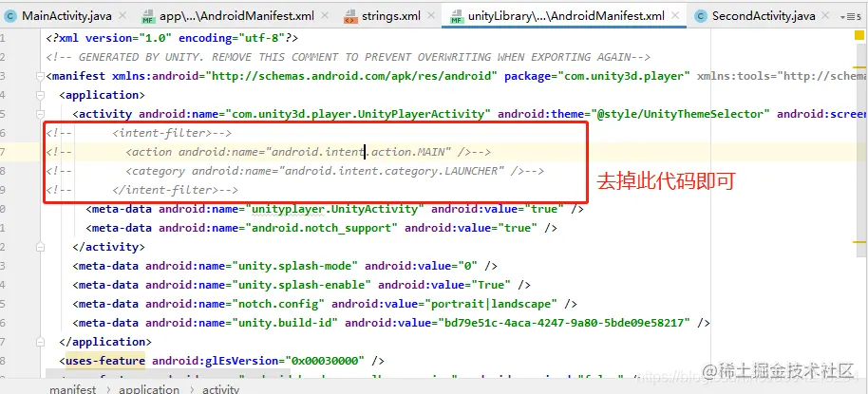Click the unity.splash-mode meta-data line
868x394 pixels.
[285, 266]
